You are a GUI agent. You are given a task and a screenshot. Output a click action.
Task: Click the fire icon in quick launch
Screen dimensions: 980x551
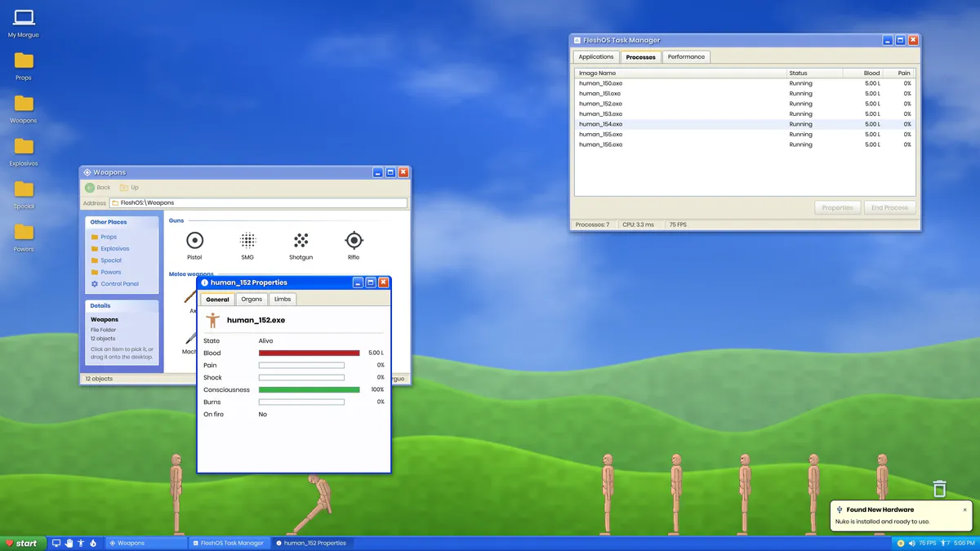coord(93,543)
